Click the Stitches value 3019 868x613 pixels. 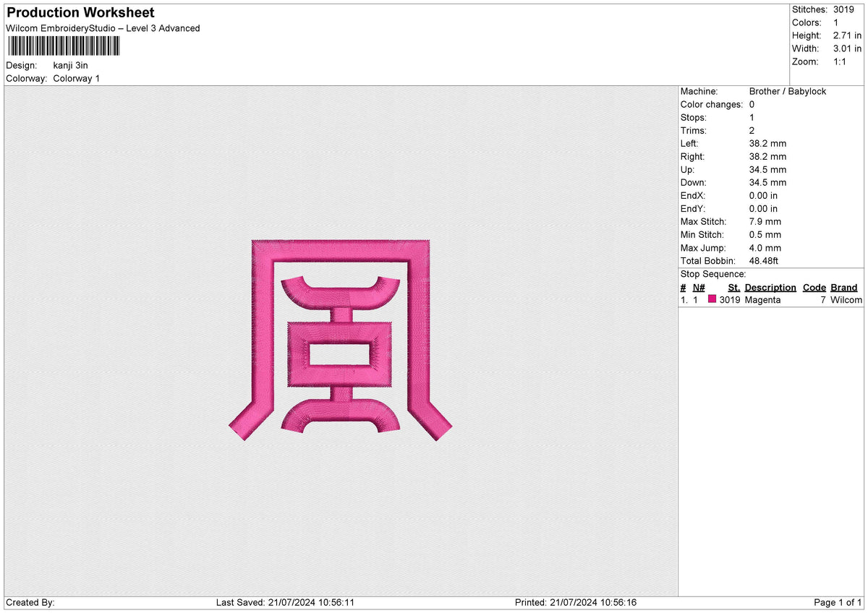pyautogui.click(x=845, y=10)
